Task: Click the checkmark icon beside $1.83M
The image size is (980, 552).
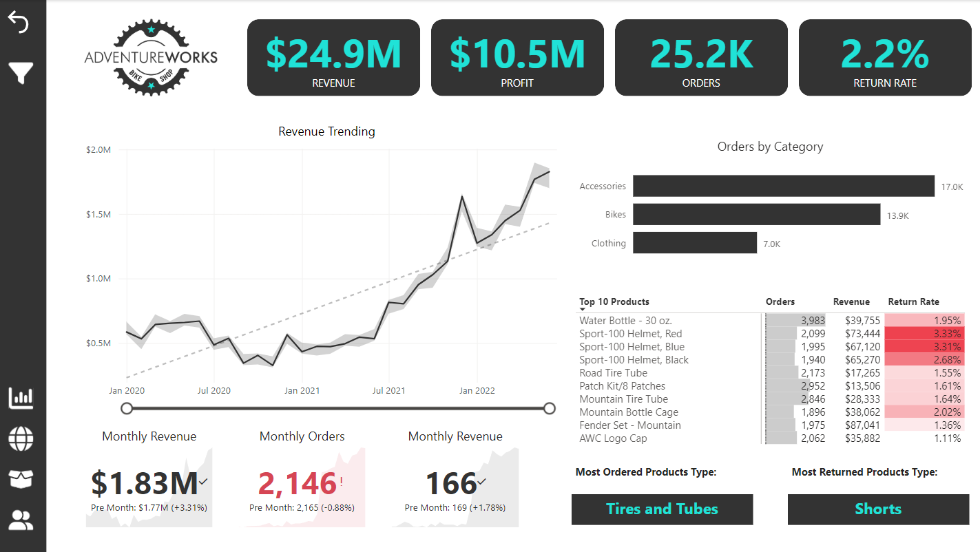Action: point(203,482)
